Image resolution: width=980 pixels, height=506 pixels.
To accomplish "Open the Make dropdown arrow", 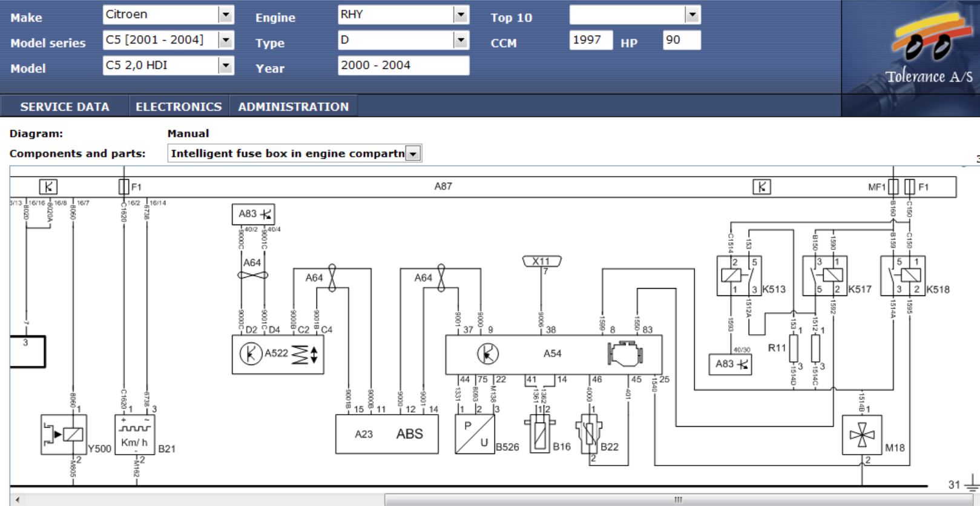I will tap(226, 15).
